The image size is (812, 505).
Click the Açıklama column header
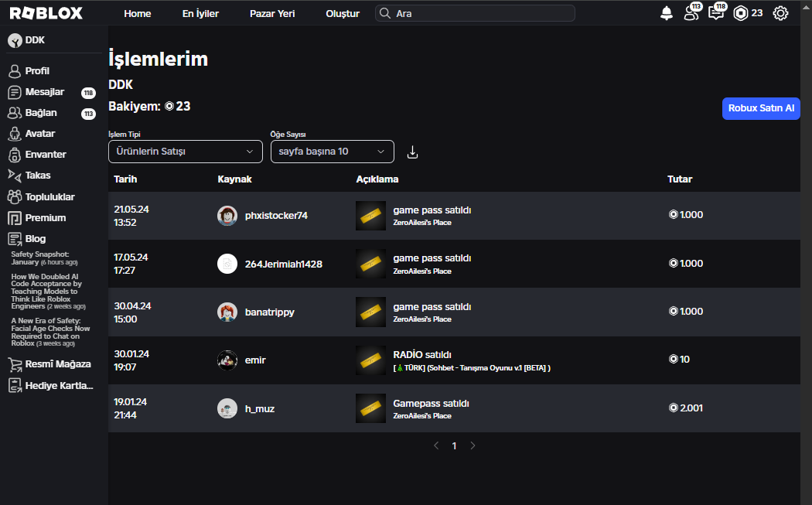(377, 179)
